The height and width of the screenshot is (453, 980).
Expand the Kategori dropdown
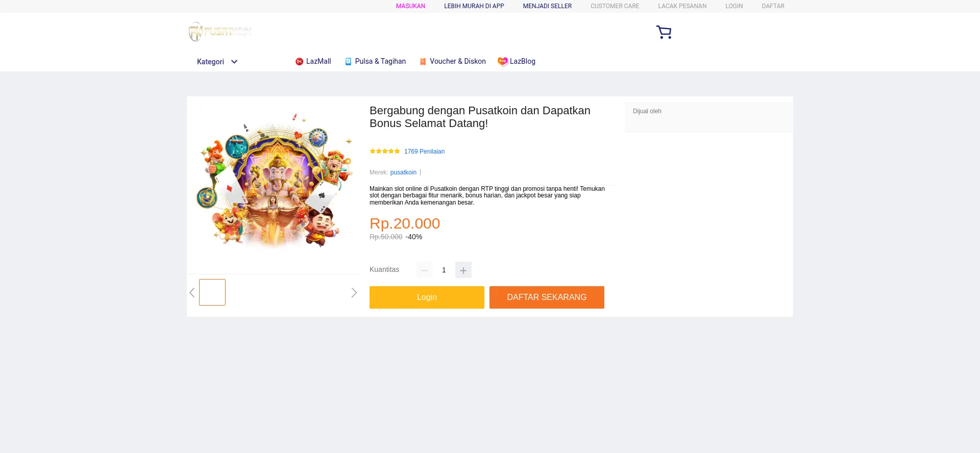(216, 61)
